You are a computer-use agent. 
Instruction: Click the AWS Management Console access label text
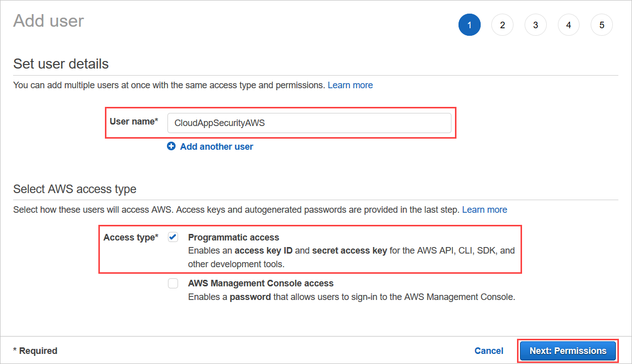(261, 283)
